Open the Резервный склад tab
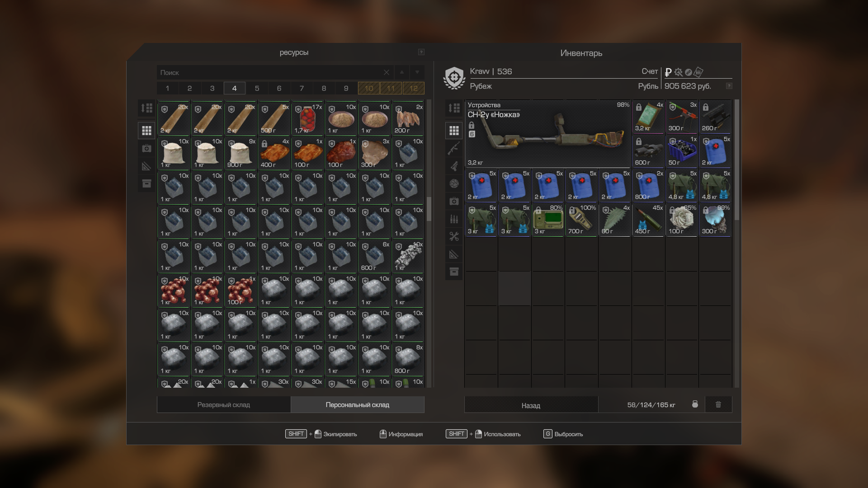This screenshot has height=488, width=868. (x=224, y=404)
